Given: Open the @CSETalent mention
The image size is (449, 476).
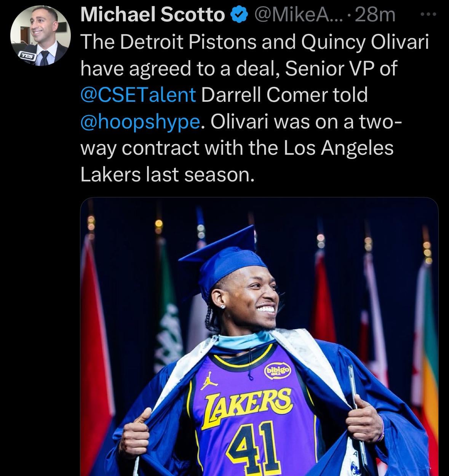Looking at the screenshot, I should click(139, 95).
